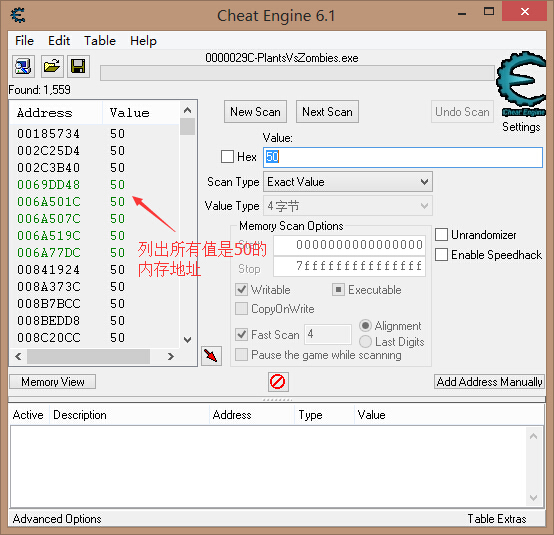
Task: Open the process list icon
Action: click(x=24, y=66)
